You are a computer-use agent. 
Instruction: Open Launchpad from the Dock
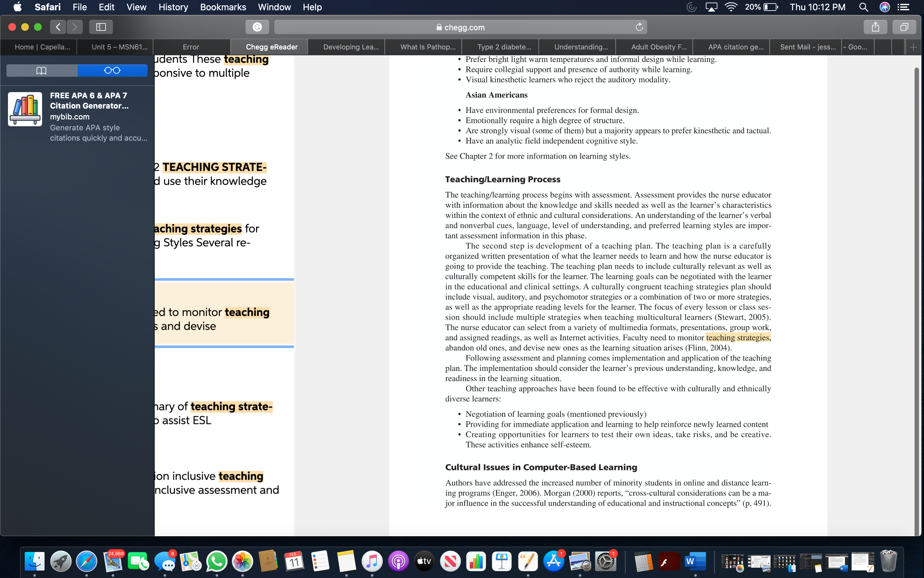[61, 561]
